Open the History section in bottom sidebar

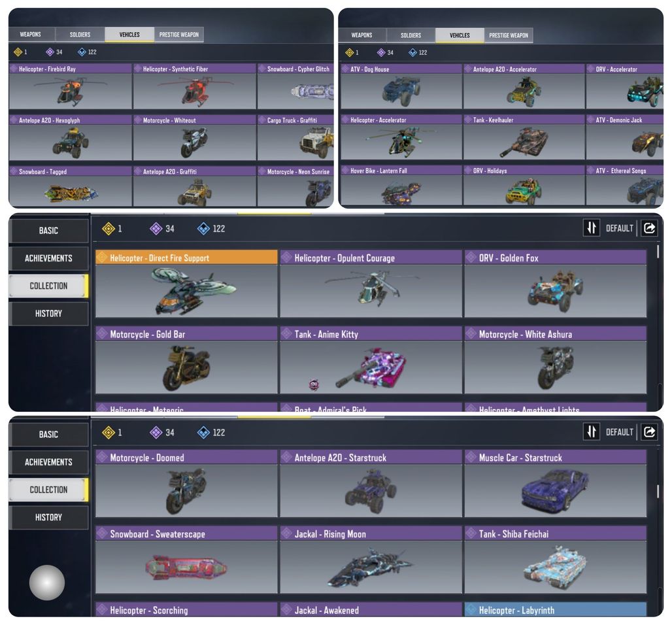[x=48, y=517]
